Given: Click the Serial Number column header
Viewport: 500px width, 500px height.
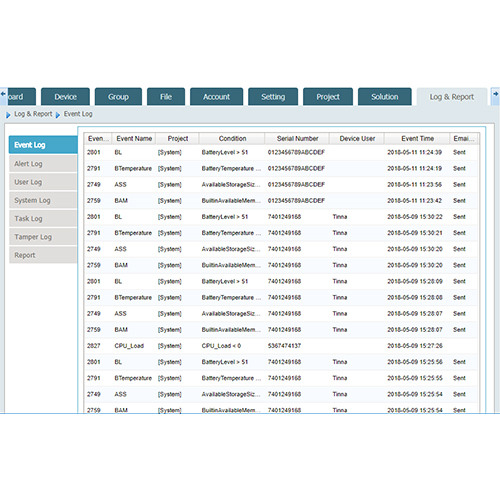Looking at the screenshot, I should [297, 138].
